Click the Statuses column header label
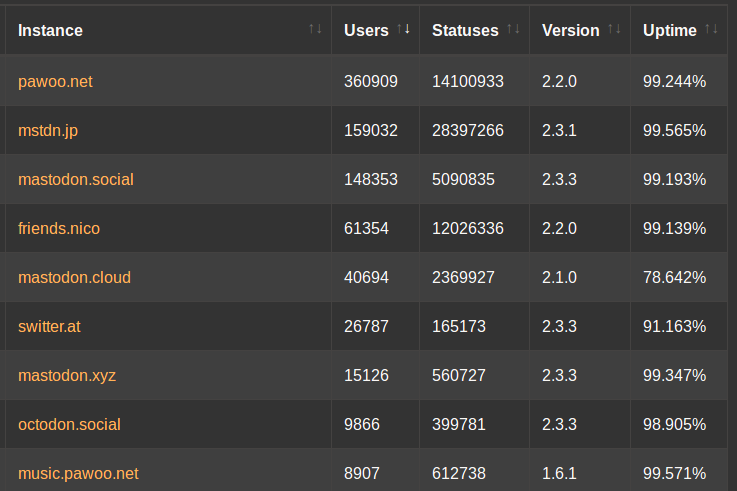The height and width of the screenshot is (491, 737). 465,31
